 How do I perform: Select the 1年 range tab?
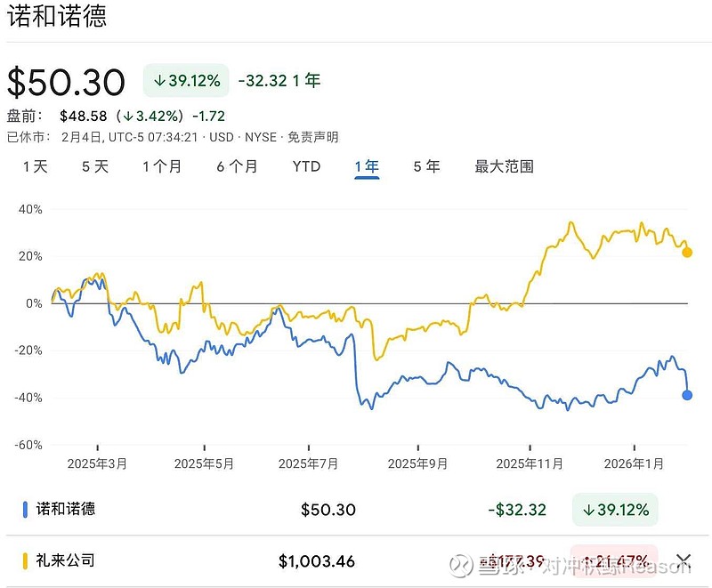click(x=367, y=166)
